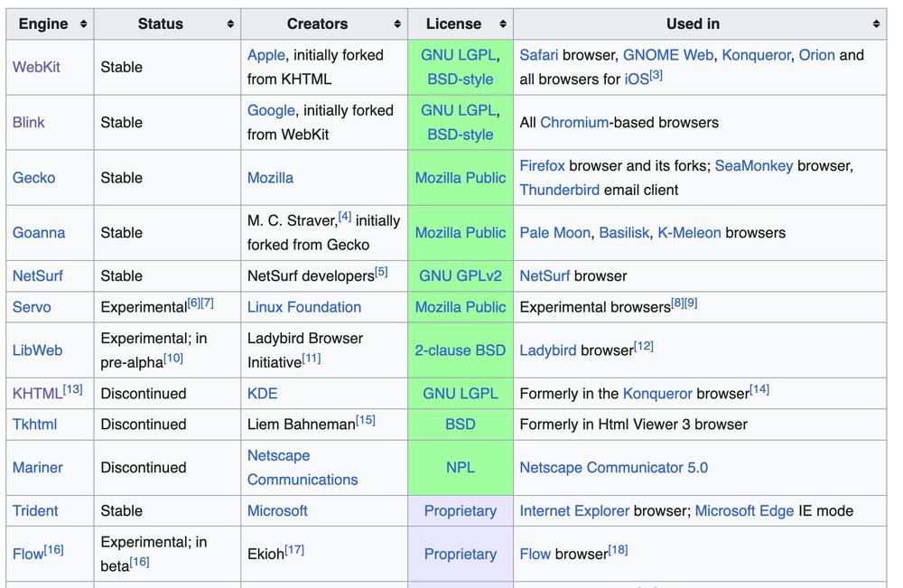This screenshot has width=903, height=588.
Task: Sort table by Creators column arrows
Action: [x=397, y=24]
